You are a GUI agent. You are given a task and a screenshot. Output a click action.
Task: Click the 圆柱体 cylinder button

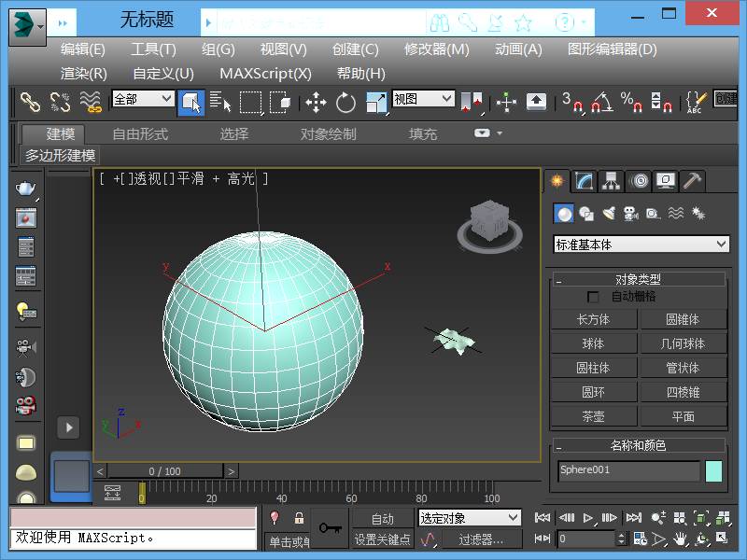594,368
